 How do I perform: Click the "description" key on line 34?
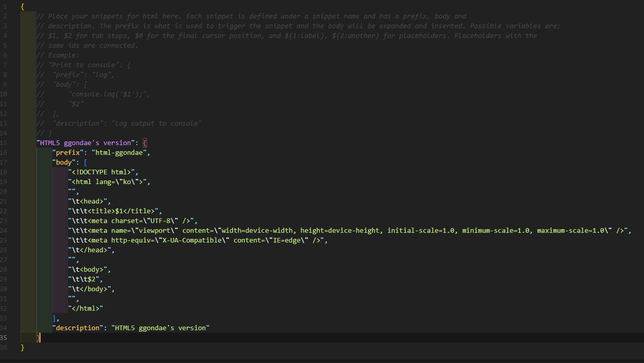(x=77, y=328)
